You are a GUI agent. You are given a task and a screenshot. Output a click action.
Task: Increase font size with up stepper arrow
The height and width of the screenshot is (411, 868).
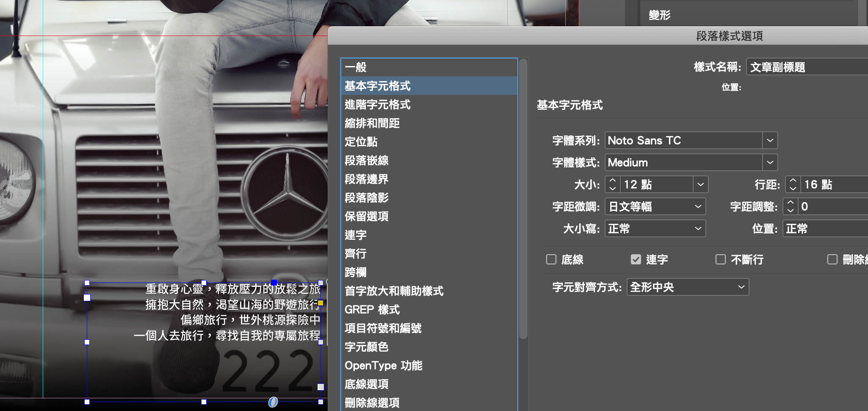612,181
